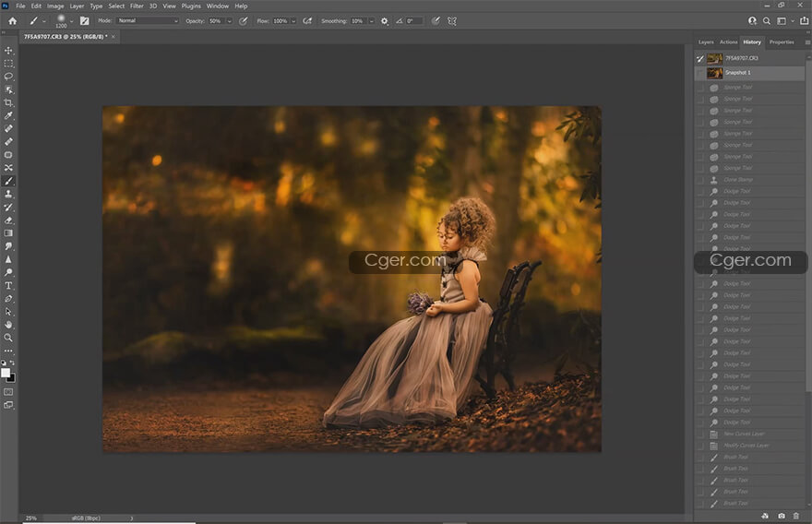Select the Eraser tool

(x=8, y=220)
